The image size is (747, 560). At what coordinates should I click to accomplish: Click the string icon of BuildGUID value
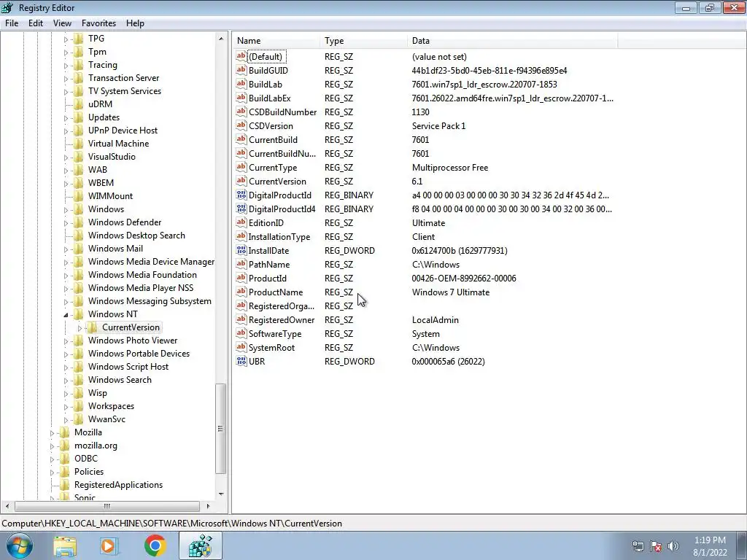241,70
